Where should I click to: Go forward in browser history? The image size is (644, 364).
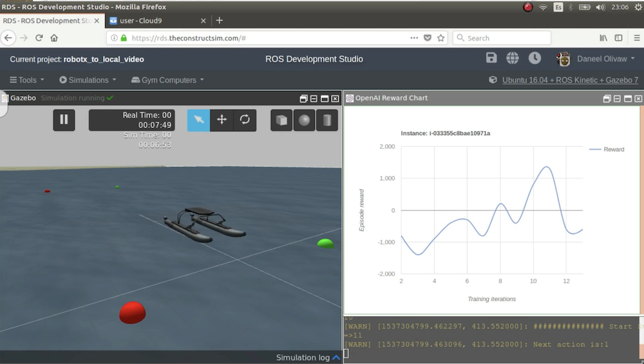[x=24, y=38]
